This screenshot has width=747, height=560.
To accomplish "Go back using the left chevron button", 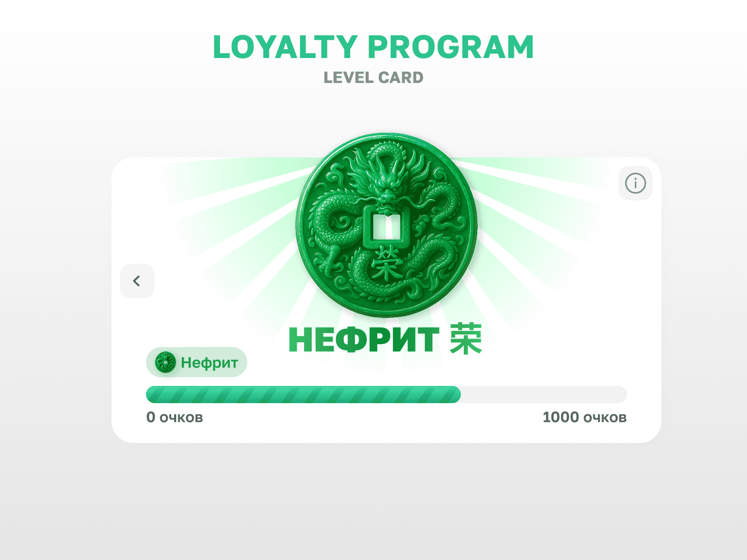I will point(137,281).
